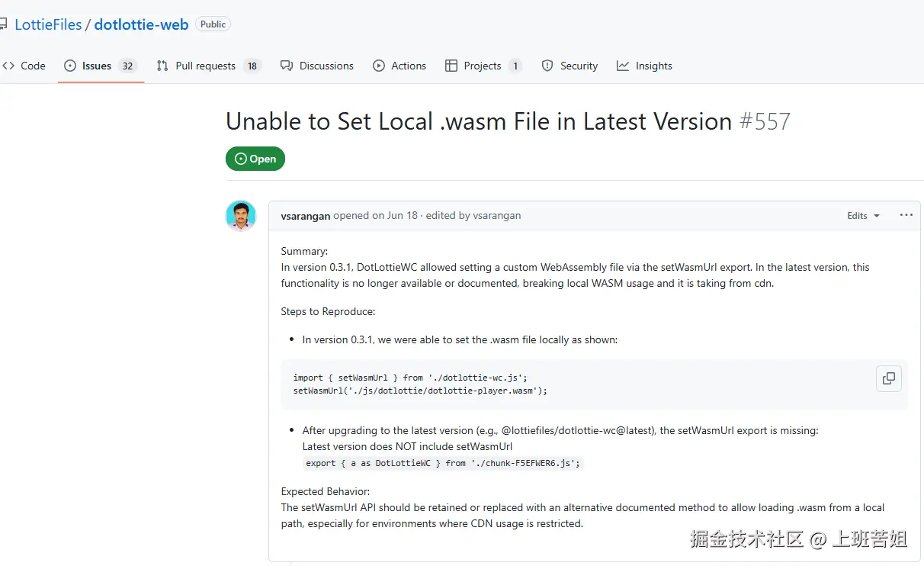924x566 pixels.
Task: Click the Code tab brackets icon
Action: click(x=8, y=66)
